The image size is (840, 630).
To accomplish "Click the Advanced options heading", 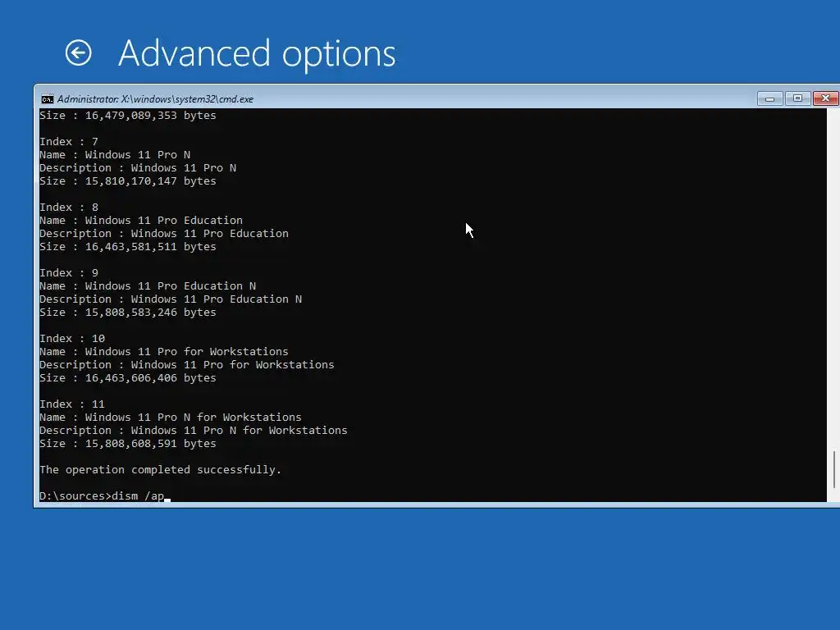I will 257,54.
